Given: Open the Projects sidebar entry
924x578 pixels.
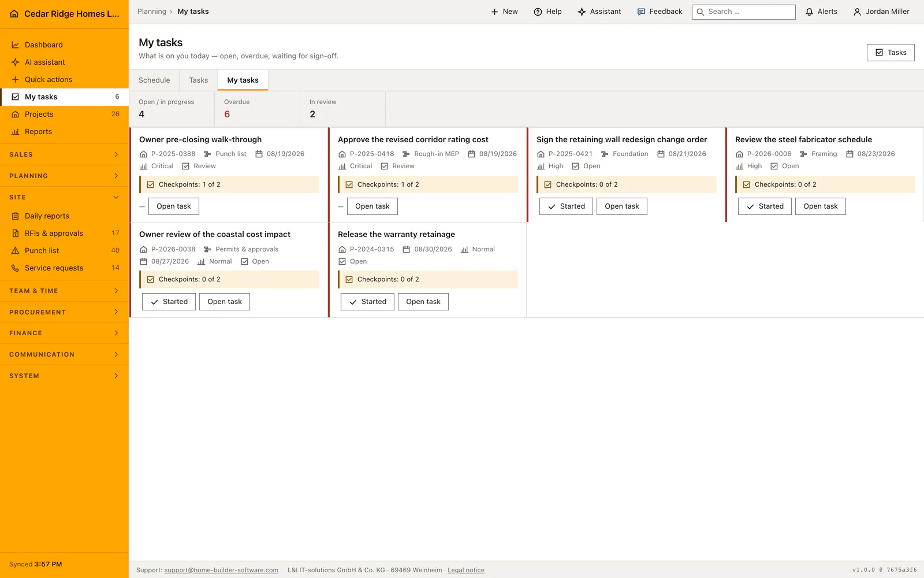Looking at the screenshot, I should [64, 114].
